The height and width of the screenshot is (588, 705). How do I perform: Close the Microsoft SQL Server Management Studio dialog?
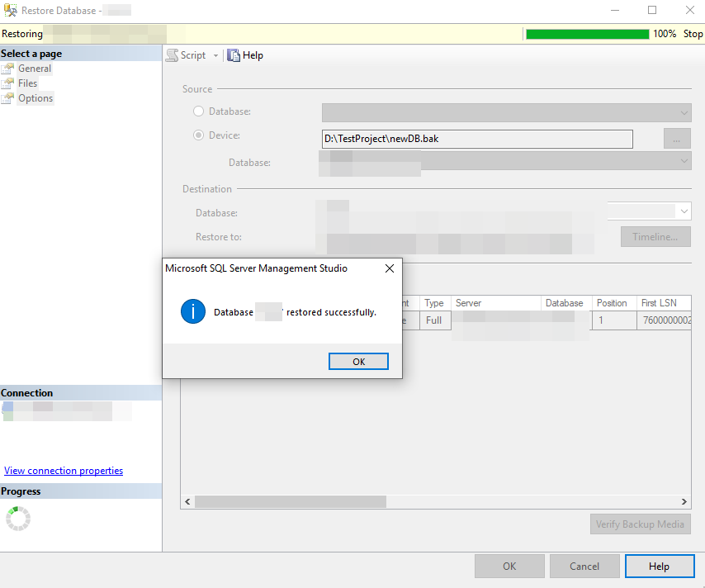[x=390, y=268]
